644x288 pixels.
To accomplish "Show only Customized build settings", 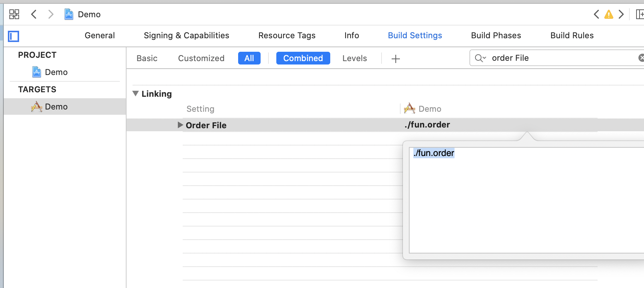I will coord(201,58).
